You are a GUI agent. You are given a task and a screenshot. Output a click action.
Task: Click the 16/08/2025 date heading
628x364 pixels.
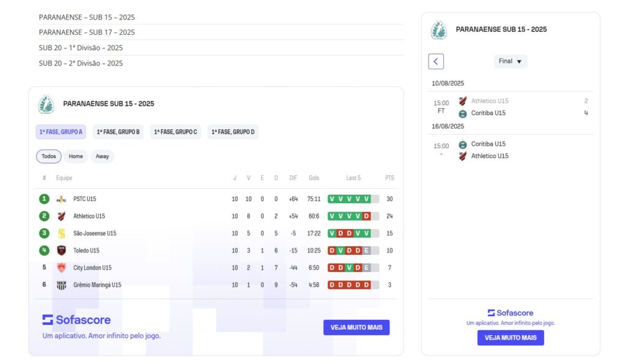448,126
